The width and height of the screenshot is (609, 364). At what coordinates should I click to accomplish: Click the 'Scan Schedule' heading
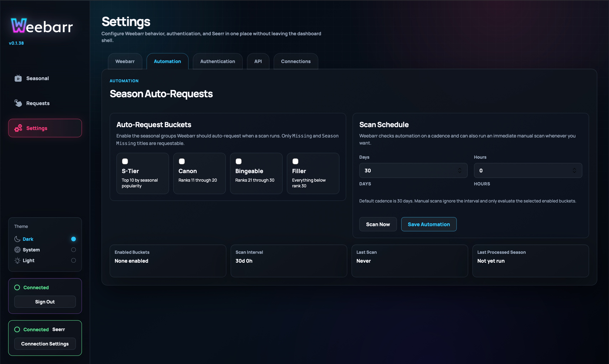coord(384,125)
